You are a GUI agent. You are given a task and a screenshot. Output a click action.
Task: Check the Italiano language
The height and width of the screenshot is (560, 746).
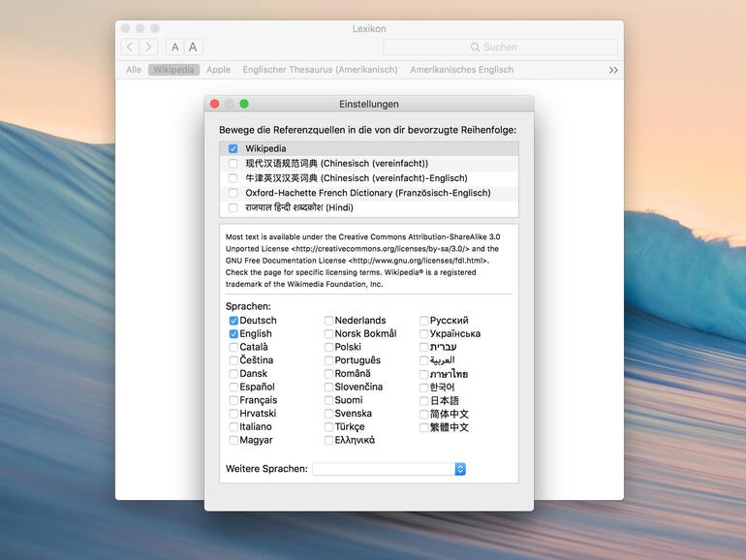233,426
